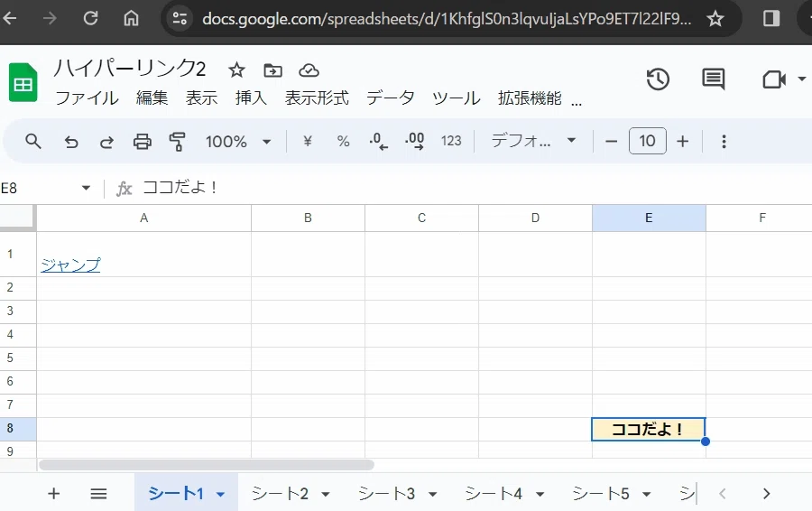Click the document title ハイパーリンク2
This screenshot has height=511, width=812.
(x=130, y=69)
